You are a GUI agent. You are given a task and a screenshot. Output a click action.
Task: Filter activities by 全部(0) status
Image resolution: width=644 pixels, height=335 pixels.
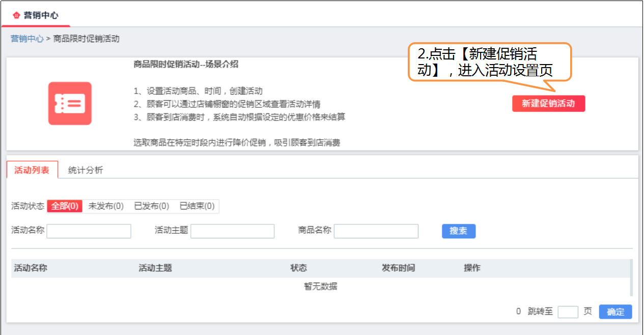click(x=65, y=206)
